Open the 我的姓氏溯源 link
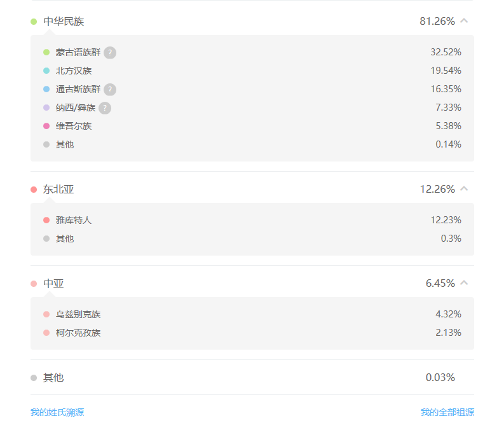The height and width of the screenshot is (437, 504). pyautogui.click(x=57, y=412)
